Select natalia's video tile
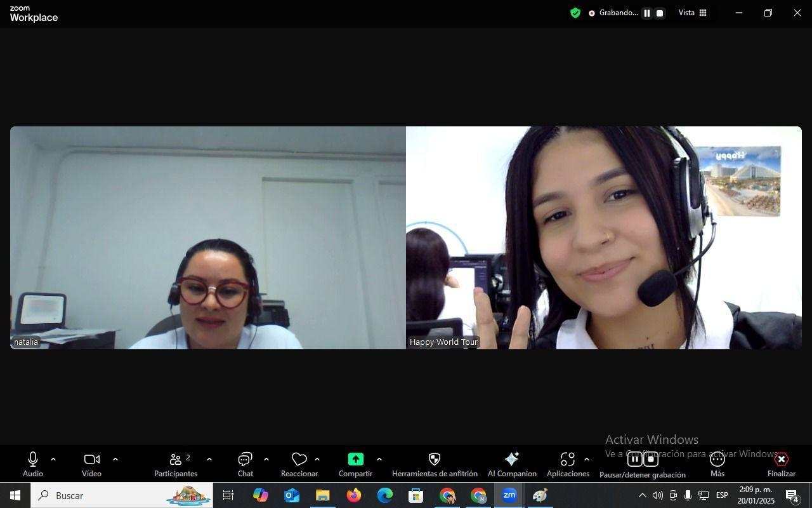 tap(208, 237)
